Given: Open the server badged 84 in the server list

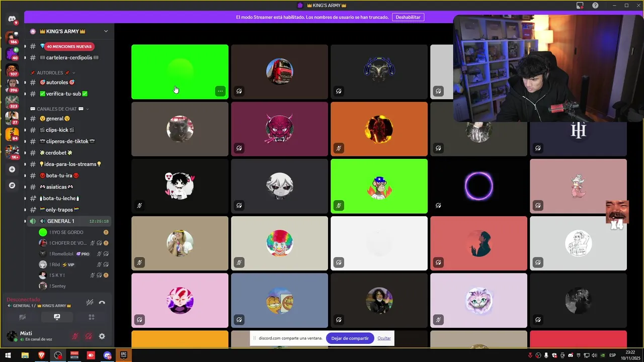Looking at the screenshot, I should pyautogui.click(x=12, y=134).
